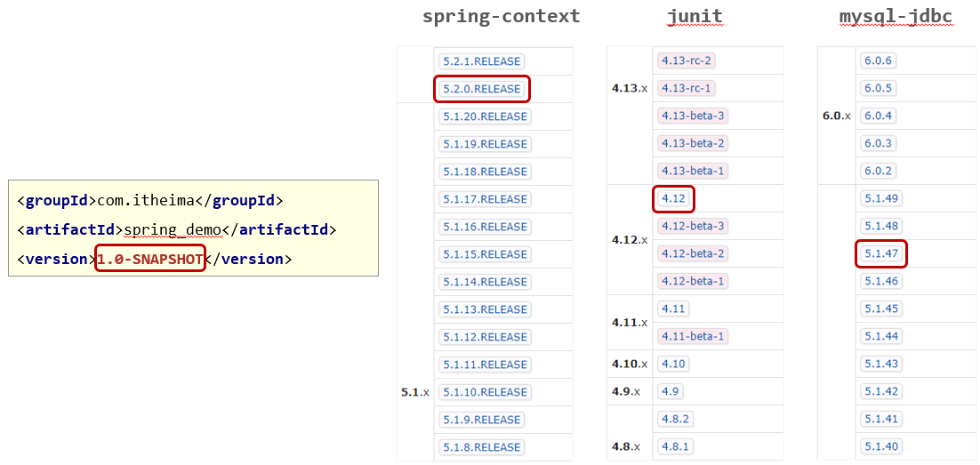Screen dimensions: 980x465
Task: Click the mysql 5.1.47 version link
Action: coord(881,254)
